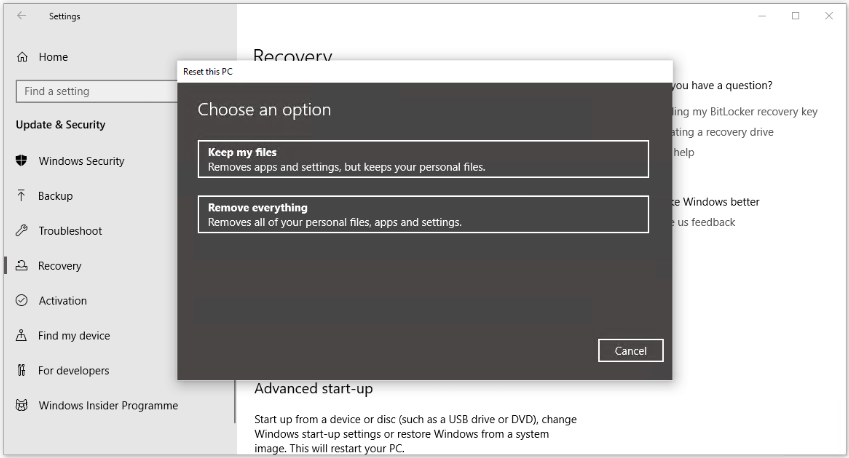The image size is (849, 458).
Task: Go back using the Settings back arrow
Action: pyautogui.click(x=22, y=16)
